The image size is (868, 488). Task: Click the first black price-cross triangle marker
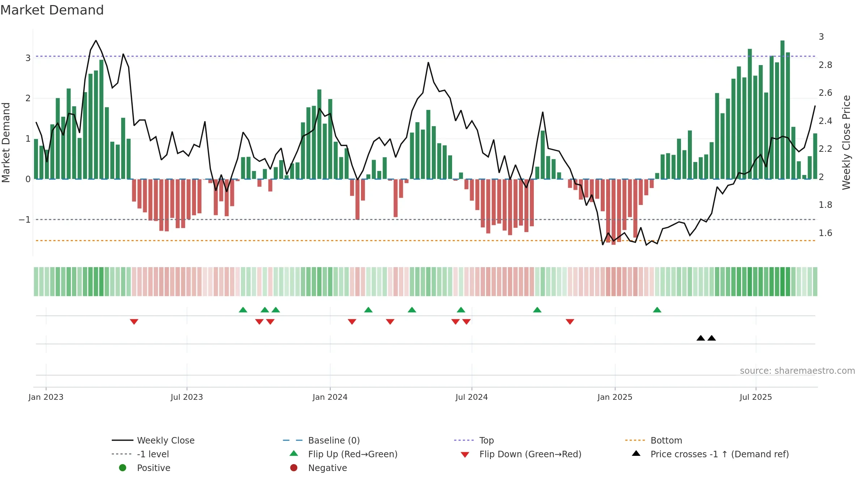coord(701,338)
